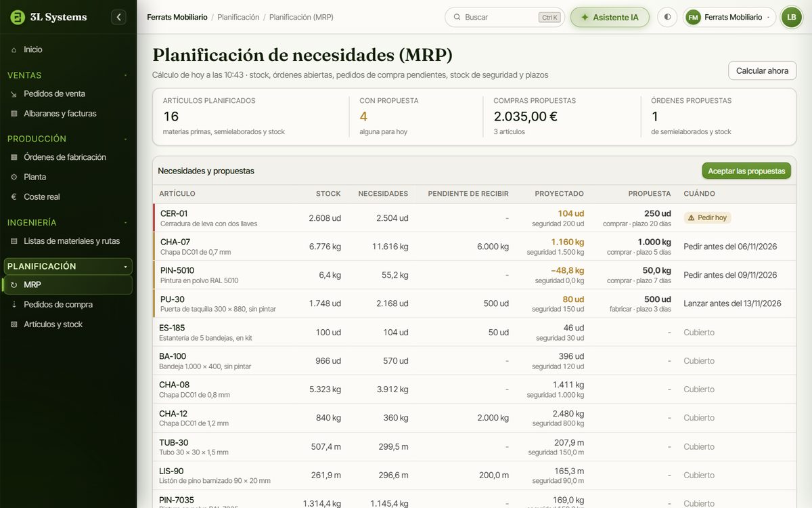Open Listas de materiales y rutas

click(68, 241)
